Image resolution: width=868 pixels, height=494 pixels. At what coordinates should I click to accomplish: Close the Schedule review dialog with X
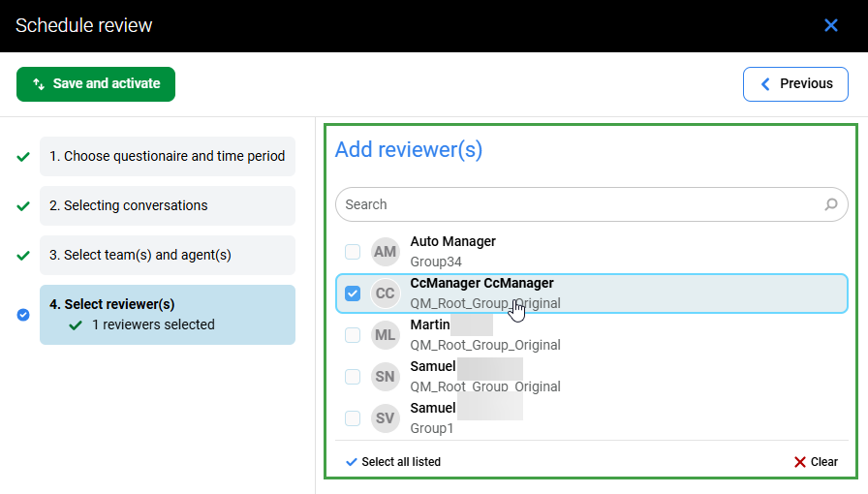[830, 25]
